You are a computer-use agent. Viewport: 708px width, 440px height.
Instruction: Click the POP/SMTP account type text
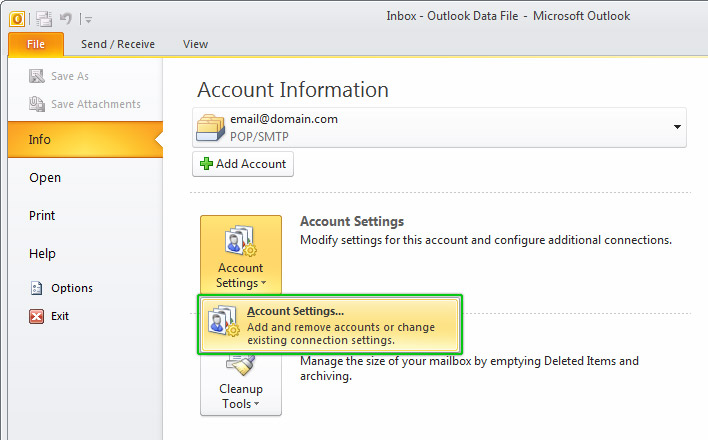pyautogui.click(x=259, y=136)
